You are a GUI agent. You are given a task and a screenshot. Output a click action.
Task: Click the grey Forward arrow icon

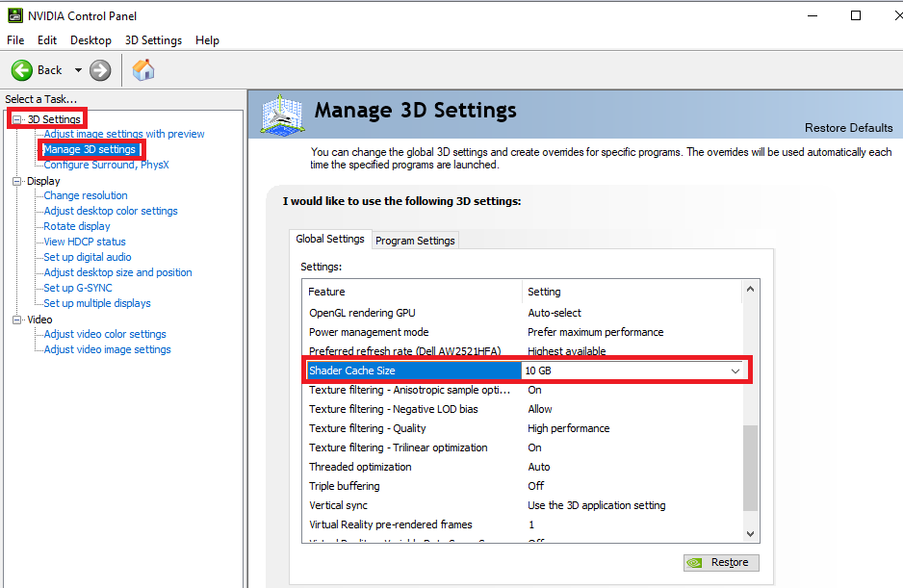(x=100, y=70)
